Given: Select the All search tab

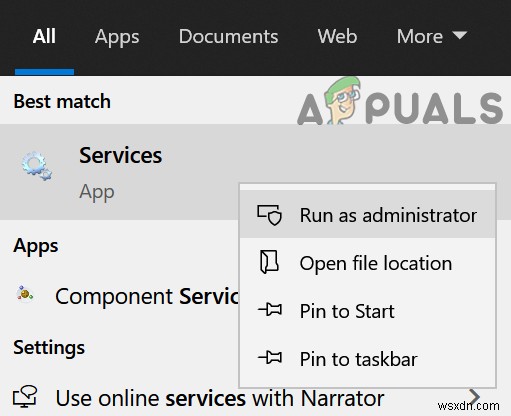Looking at the screenshot, I should 44,36.
